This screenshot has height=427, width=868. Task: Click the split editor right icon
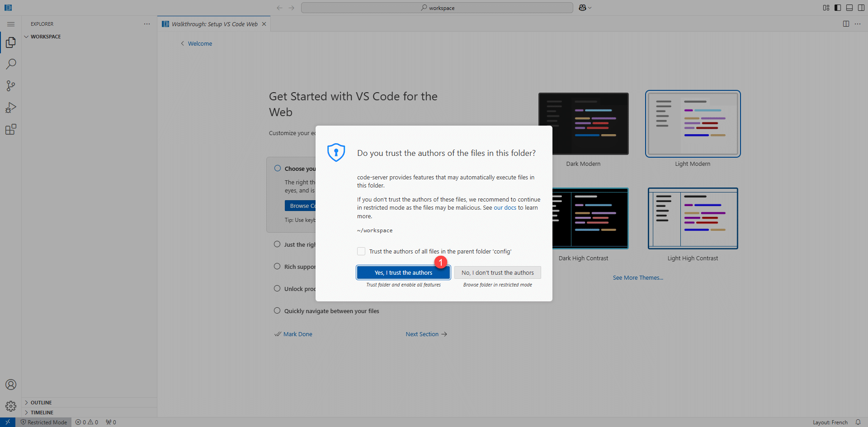coord(846,24)
